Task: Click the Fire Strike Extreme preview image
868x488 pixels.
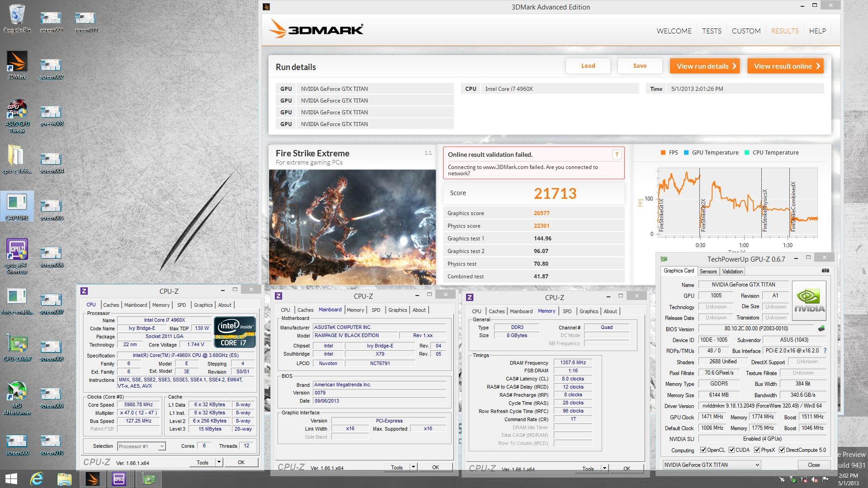Action: click(352, 227)
